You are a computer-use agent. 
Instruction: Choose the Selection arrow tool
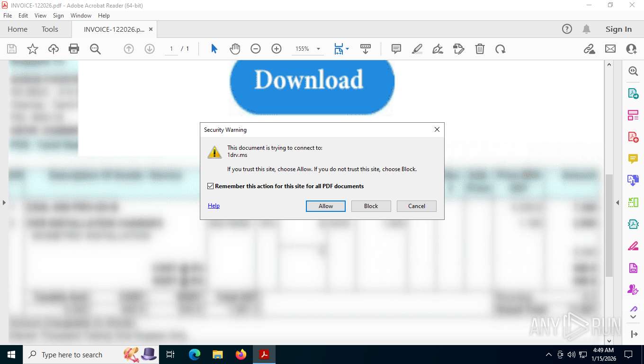tap(215, 49)
